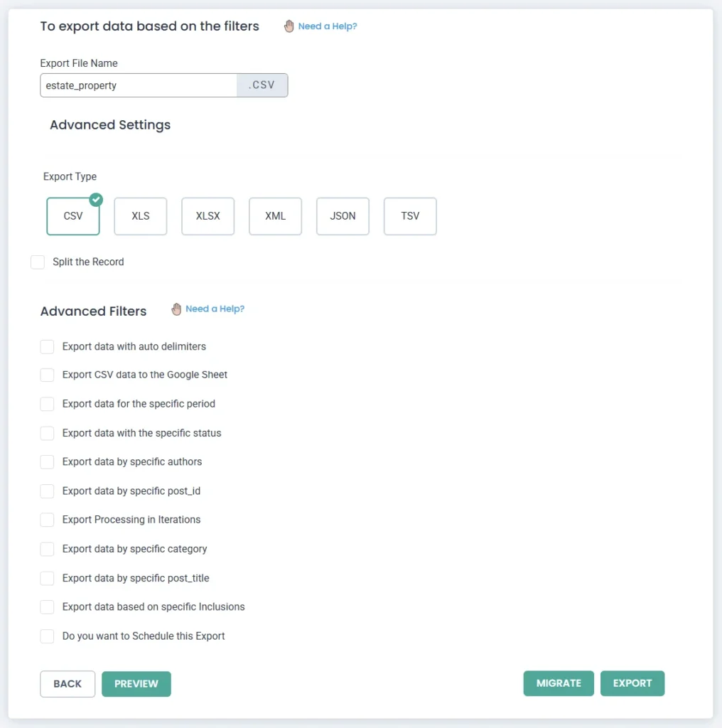
Task: Tick Export data with auto delimiters
Action: (x=48, y=347)
